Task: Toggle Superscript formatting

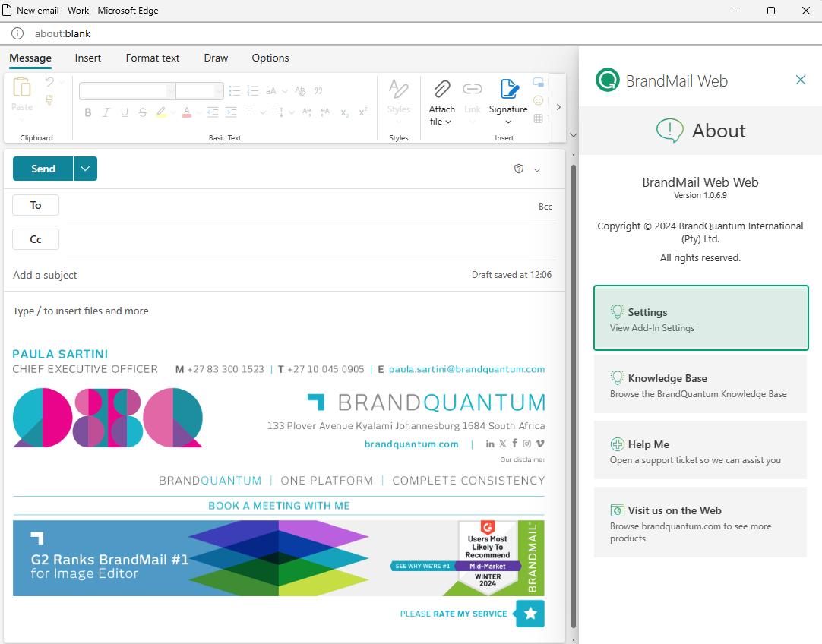Action: click(x=363, y=112)
